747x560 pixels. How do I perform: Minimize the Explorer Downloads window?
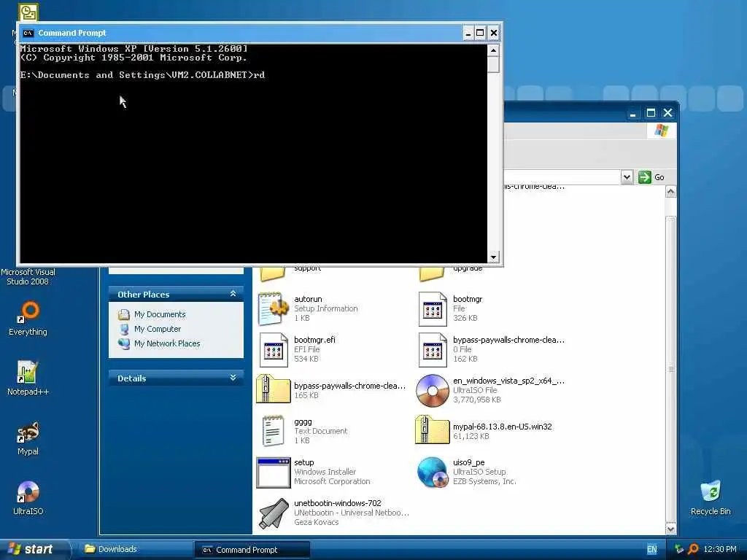(632, 113)
